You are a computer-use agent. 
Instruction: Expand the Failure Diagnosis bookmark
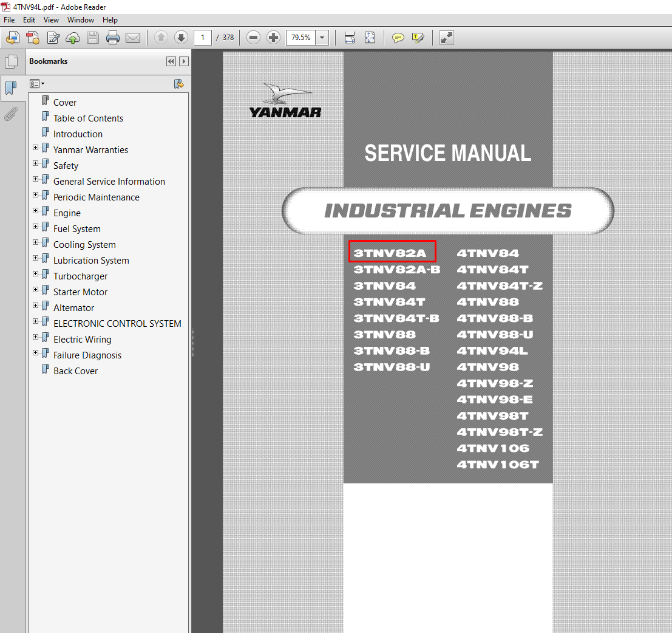[36, 352]
